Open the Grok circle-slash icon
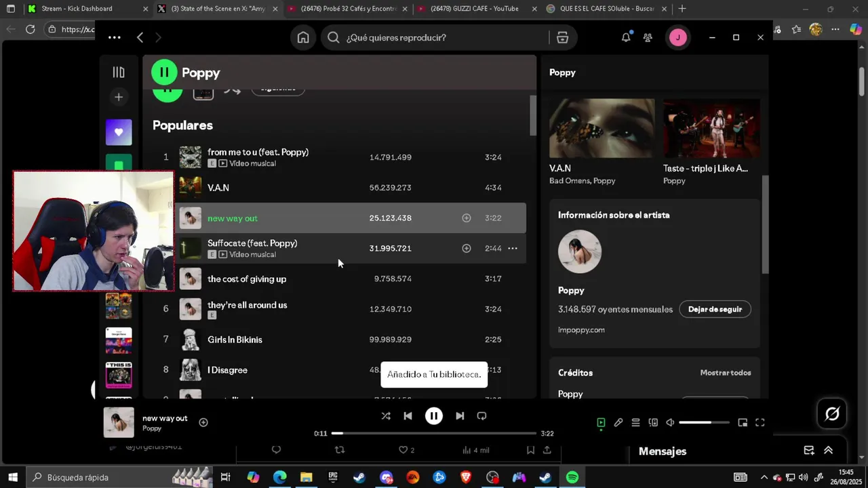868x488 pixels. coord(832,413)
